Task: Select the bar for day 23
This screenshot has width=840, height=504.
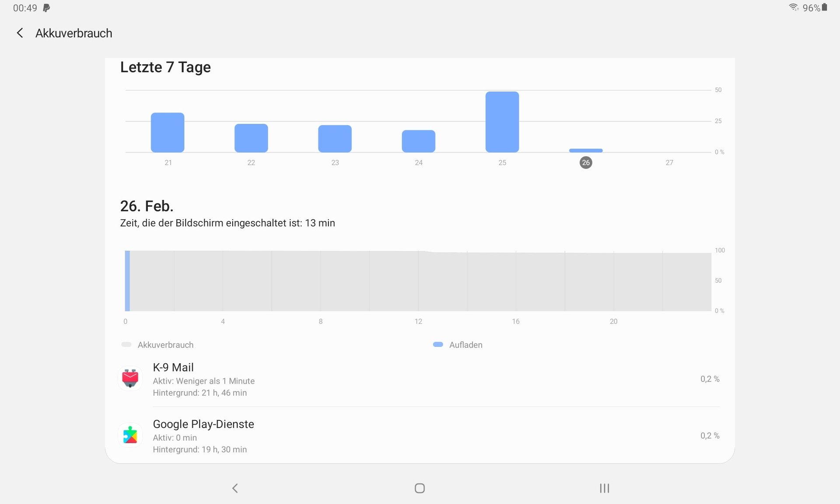Action: (x=335, y=139)
